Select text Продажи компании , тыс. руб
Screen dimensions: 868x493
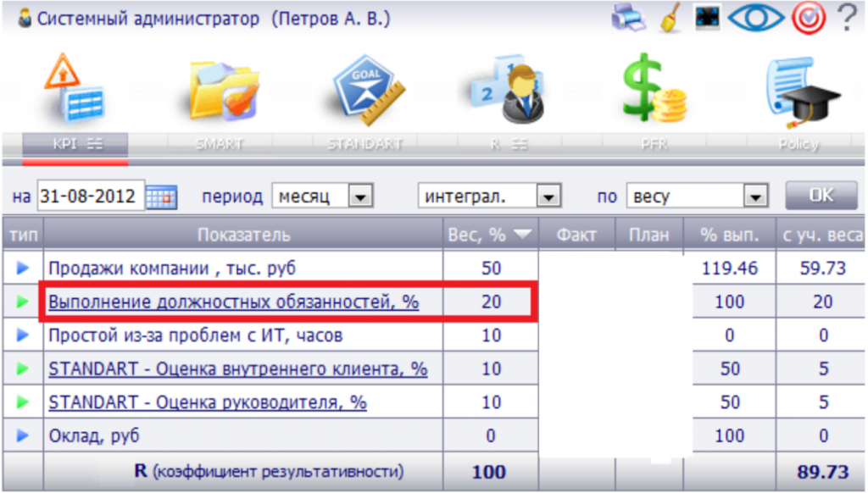[x=172, y=269]
